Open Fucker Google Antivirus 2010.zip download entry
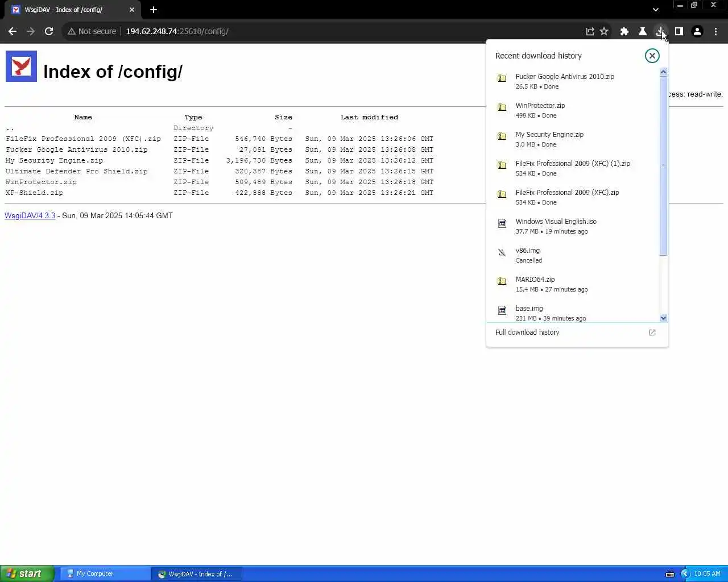Viewport: 728px width, 582px height. tap(573, 81)
